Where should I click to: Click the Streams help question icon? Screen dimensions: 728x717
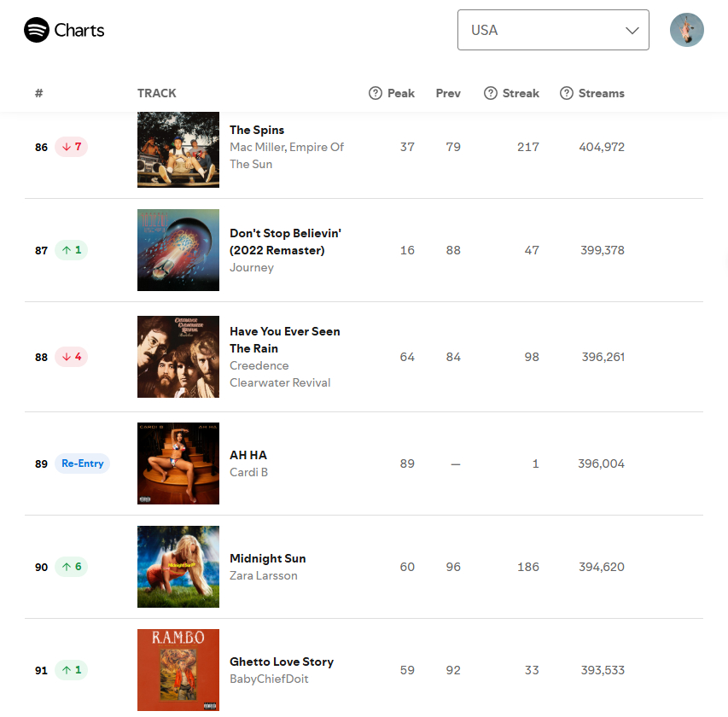[567, 93]
